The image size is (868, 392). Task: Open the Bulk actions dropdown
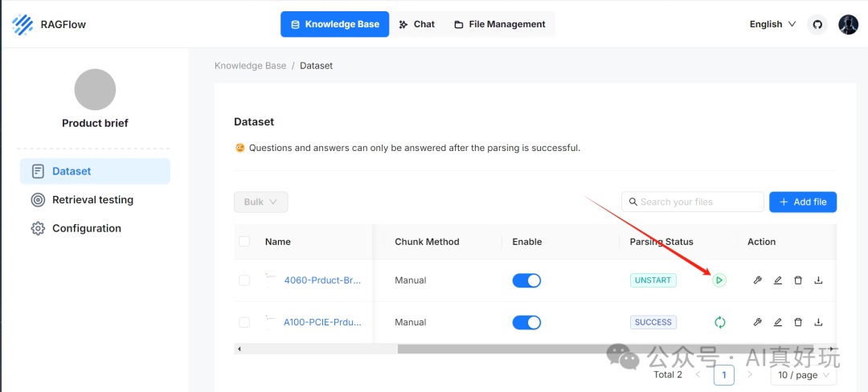tap(260, 202)
